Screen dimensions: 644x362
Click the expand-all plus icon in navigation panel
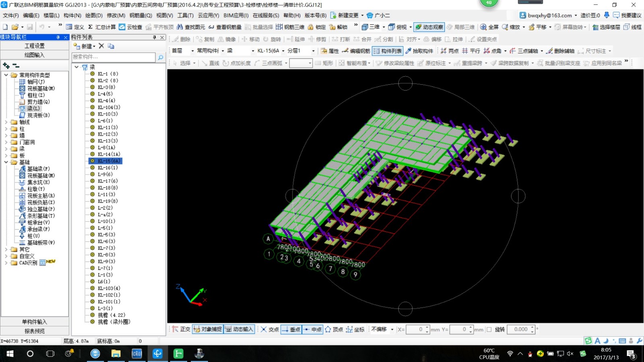tap(6, 65)
